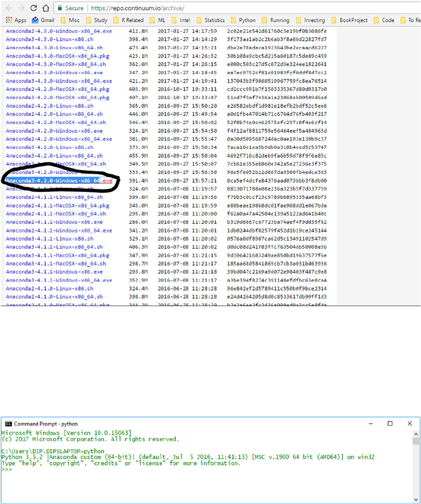Download Anaconda2-4.2.0-Windows-x86.exe

click(54, 131)
